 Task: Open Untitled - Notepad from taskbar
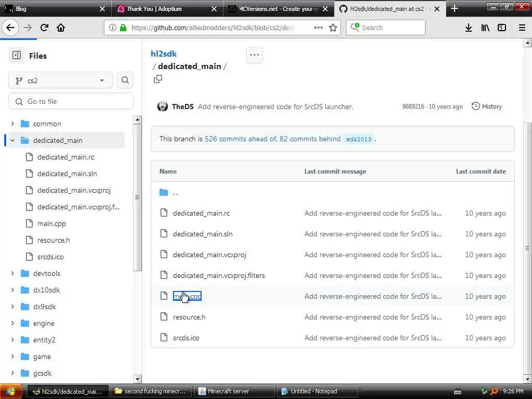[x=317, y=392]
